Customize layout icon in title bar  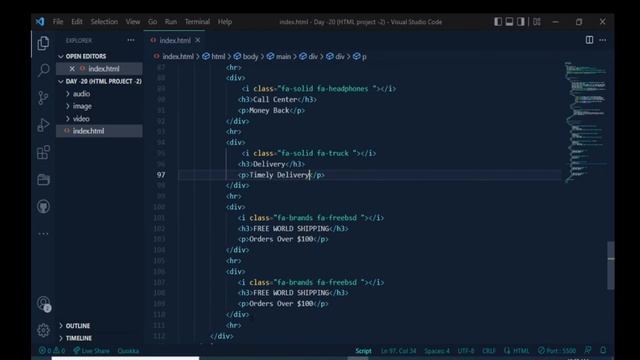(x=537, y=22)
